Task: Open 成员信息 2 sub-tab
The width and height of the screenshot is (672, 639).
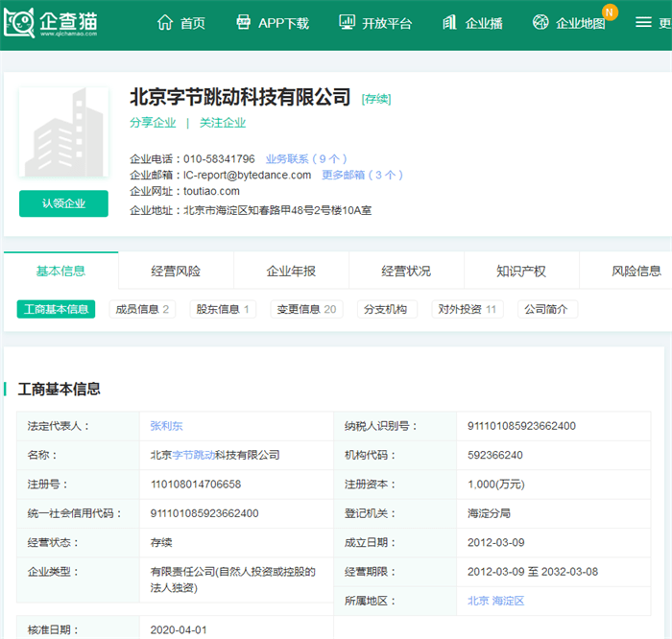Action: pyautogui.click(x=142, y=309)
